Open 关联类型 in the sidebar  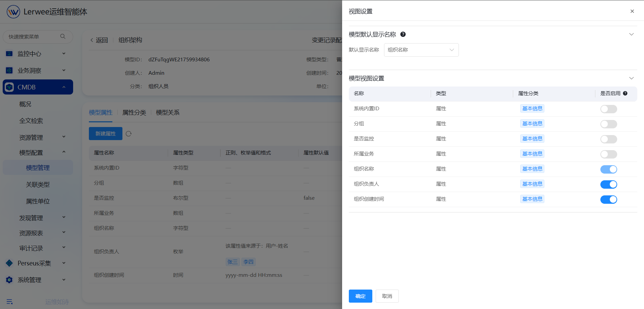[38, 185]
